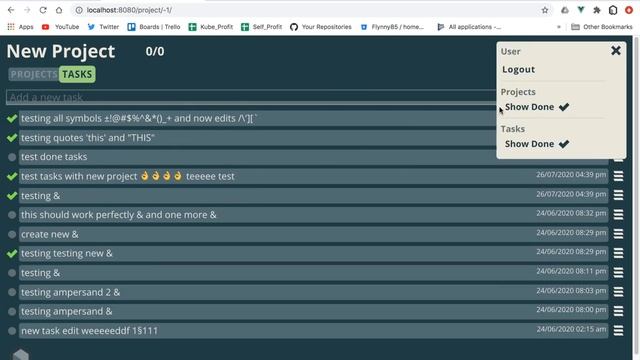Mark 'create new &' task done
Image resolution: width=640 pixels, height=360 pixels.
click(12, 234)
